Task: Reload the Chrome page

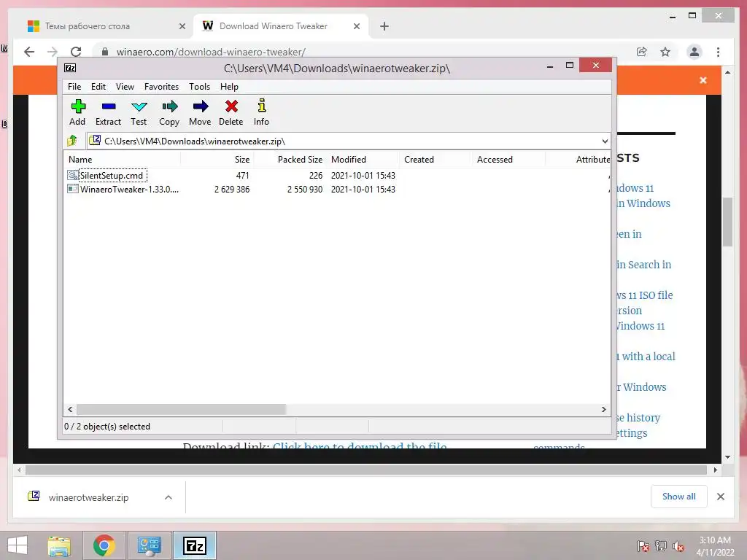Action: pyautogui.click(x=76, y=52)
